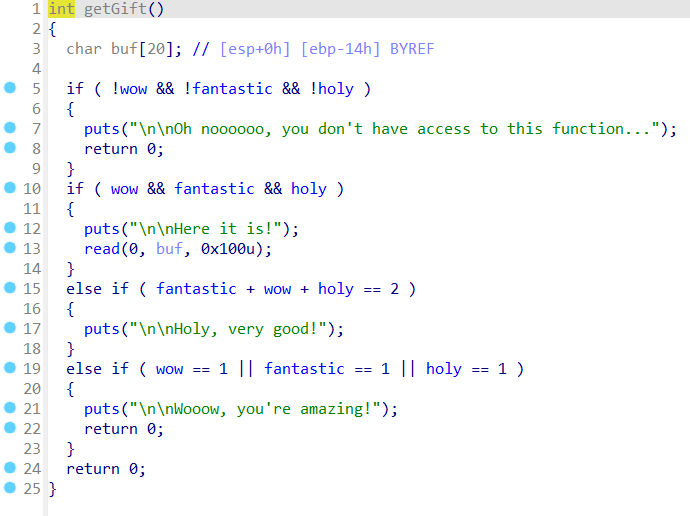Toggle breakpoint dot on line 12

point(10,228)
